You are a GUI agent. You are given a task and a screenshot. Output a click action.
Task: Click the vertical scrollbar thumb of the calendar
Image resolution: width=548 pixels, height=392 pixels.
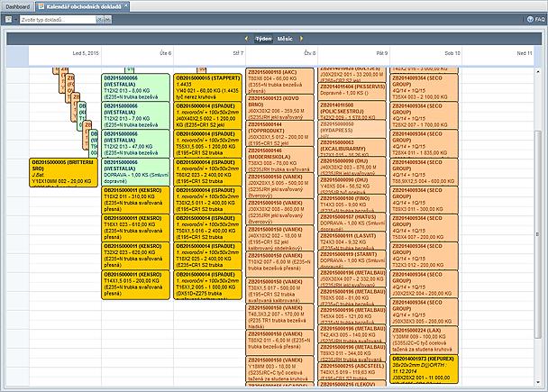coord(538,234)
